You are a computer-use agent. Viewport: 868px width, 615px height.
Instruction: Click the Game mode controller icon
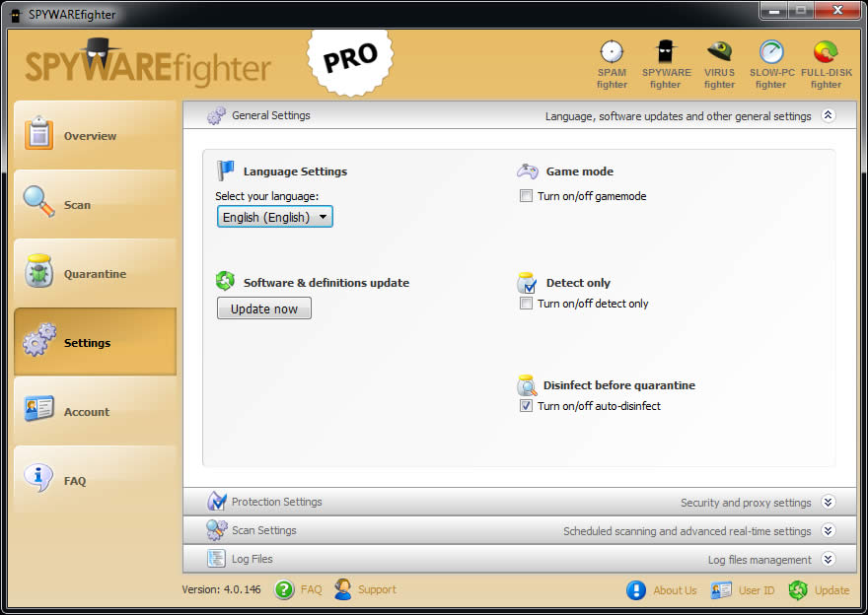(x=527, y=171)
